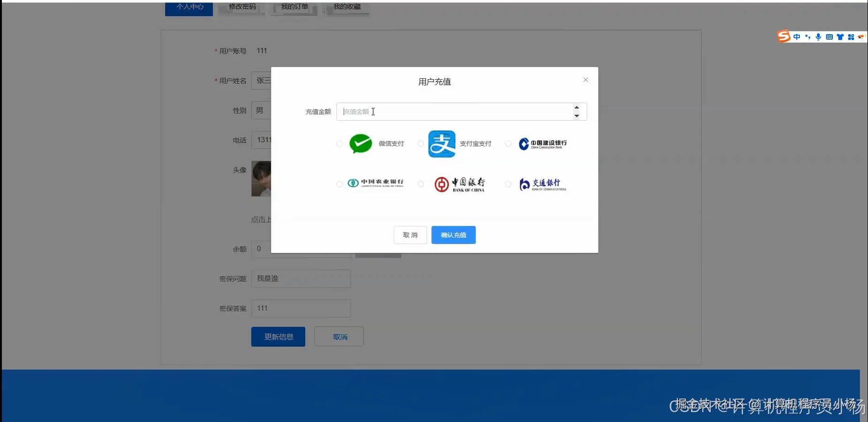Open the Sogou toolbox grid icon
This screenshot has width=868, height=422.
tap(851, 37)
